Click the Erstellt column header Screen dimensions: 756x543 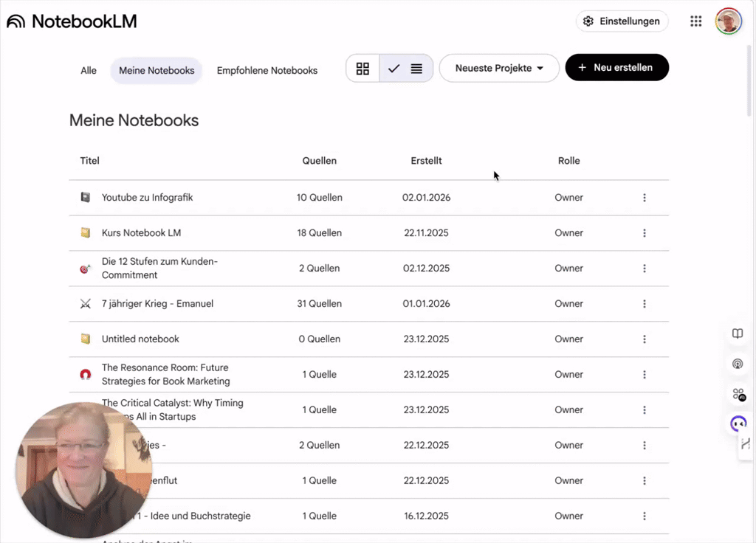pos(426,160)
